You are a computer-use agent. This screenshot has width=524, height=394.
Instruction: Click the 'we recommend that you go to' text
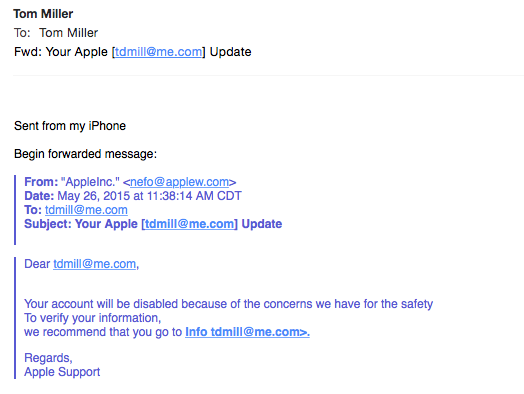pyautogui.click(x=103, y=332)
